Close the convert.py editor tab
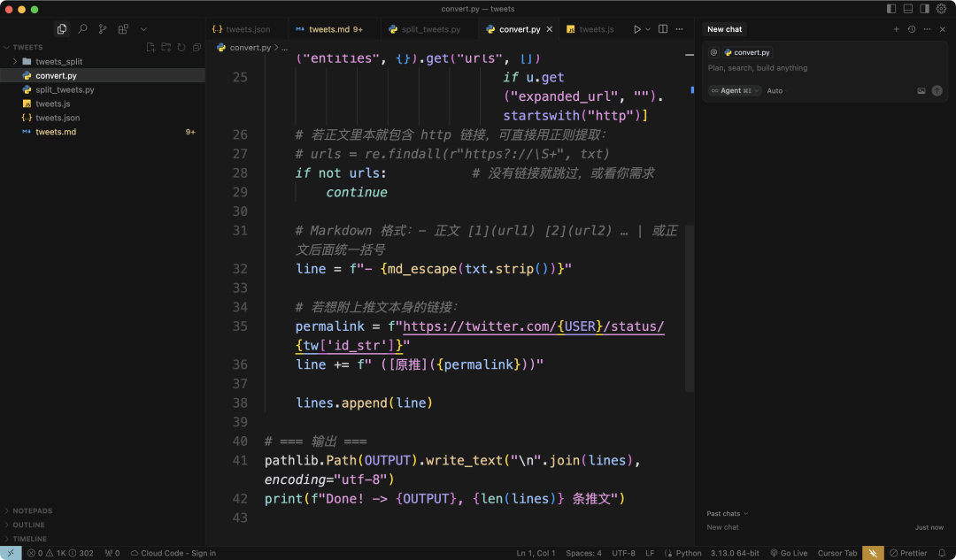The width and height of the screenshot is (956, 560). [x=550, y=29]
